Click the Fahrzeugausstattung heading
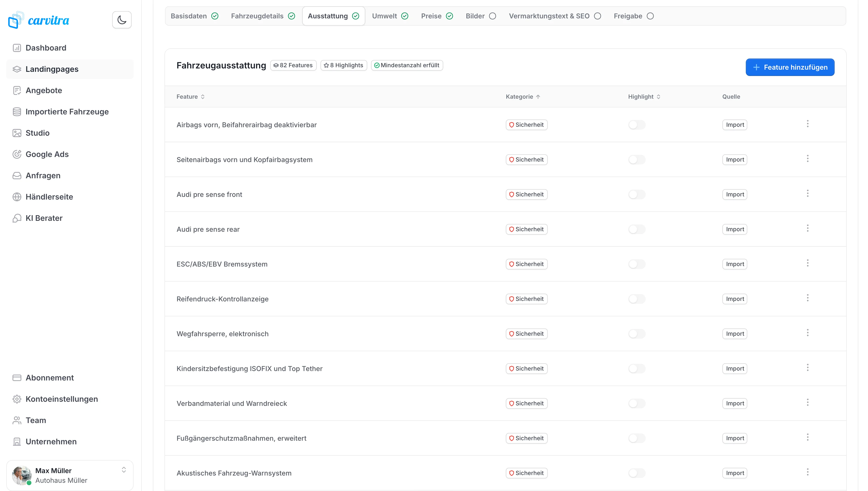 [x=221, y=65]
